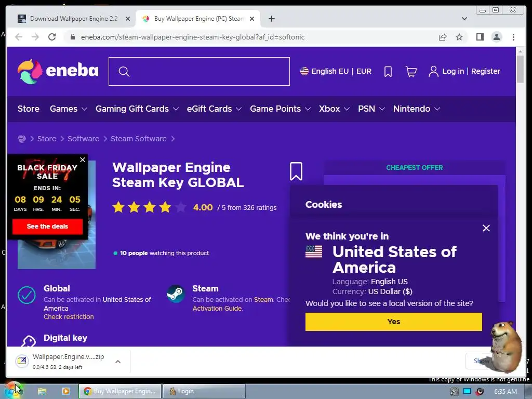Open the tab search dropdown

(x=464, y=19)
